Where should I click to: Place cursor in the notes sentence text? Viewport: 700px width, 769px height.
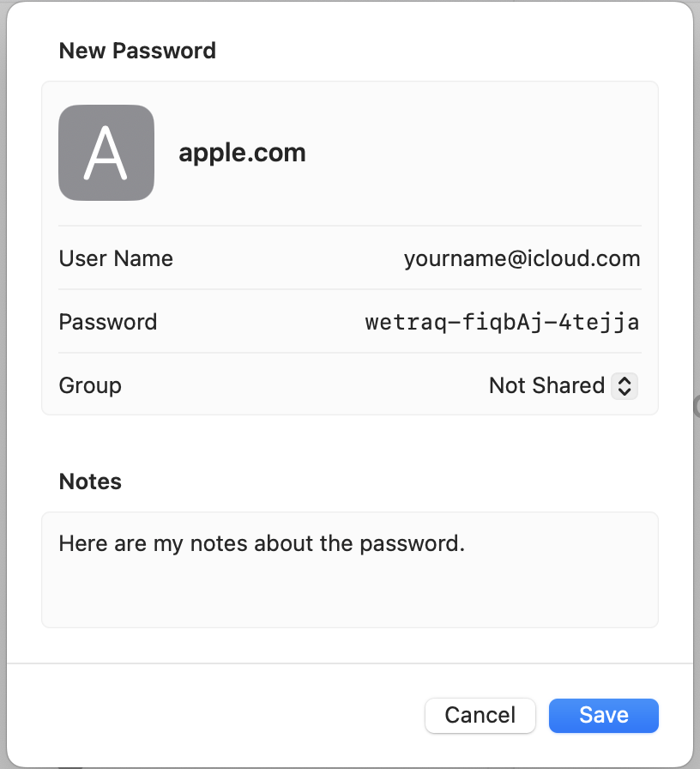tap(262, 544)
